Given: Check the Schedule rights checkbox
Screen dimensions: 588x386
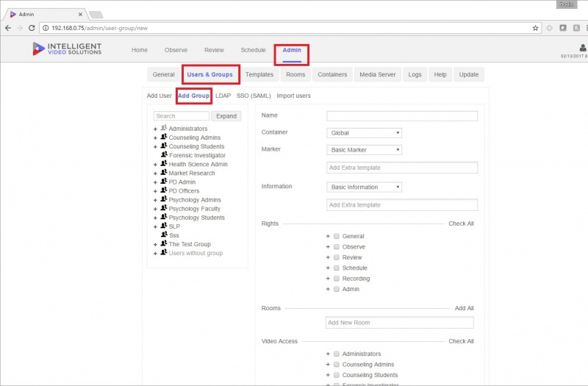Looking at the screenshot, I should point(337,268).
